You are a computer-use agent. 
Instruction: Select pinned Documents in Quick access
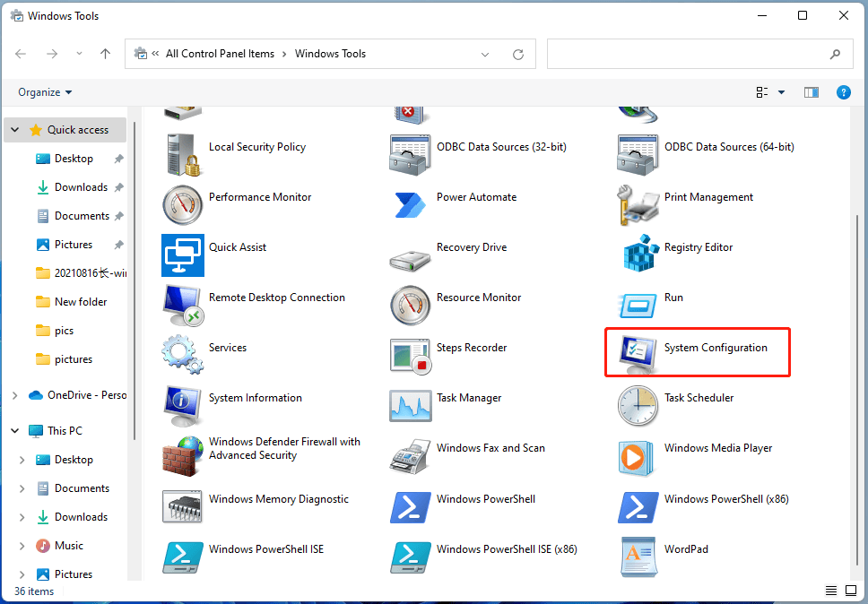point(82,216)
